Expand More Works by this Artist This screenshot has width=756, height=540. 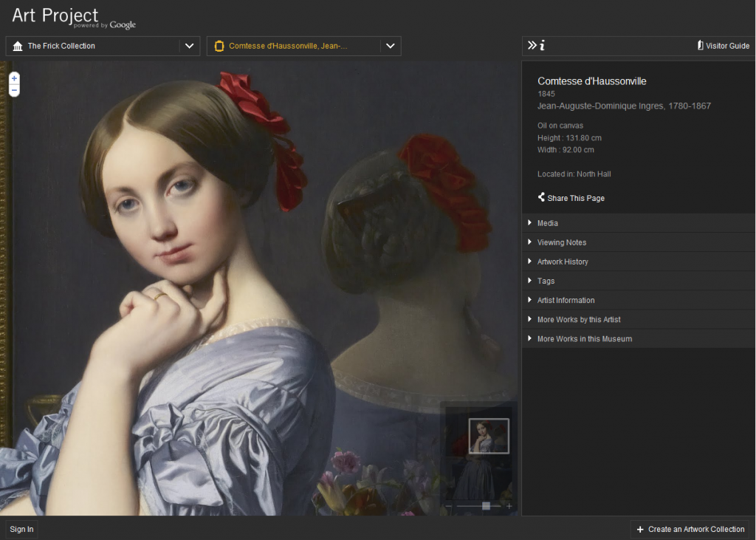pyautogui.click(x=580, y=319)
